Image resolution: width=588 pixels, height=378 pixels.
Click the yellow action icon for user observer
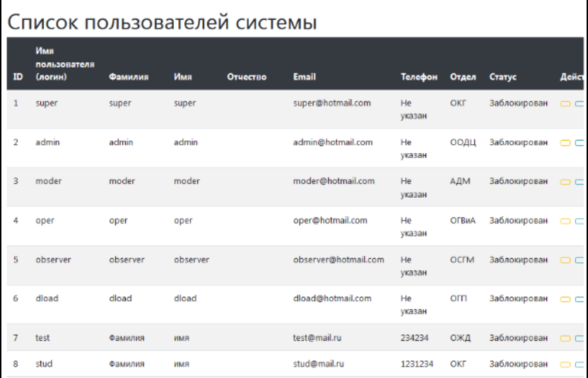pyautogui.click(x=565, y=260)
